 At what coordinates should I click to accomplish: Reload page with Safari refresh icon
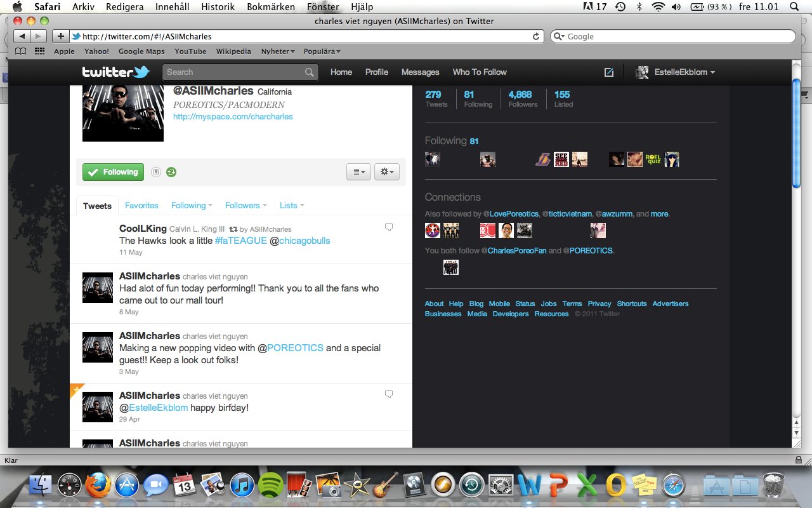tap(536, 37)
